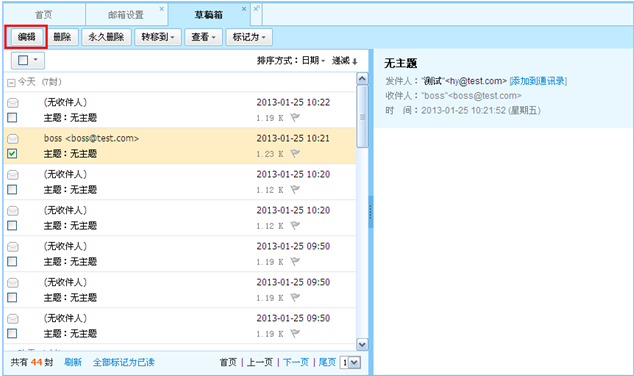634x376 pixels.
Task: Select the 草稿箱 tab
Action: [x=209, y=15]
